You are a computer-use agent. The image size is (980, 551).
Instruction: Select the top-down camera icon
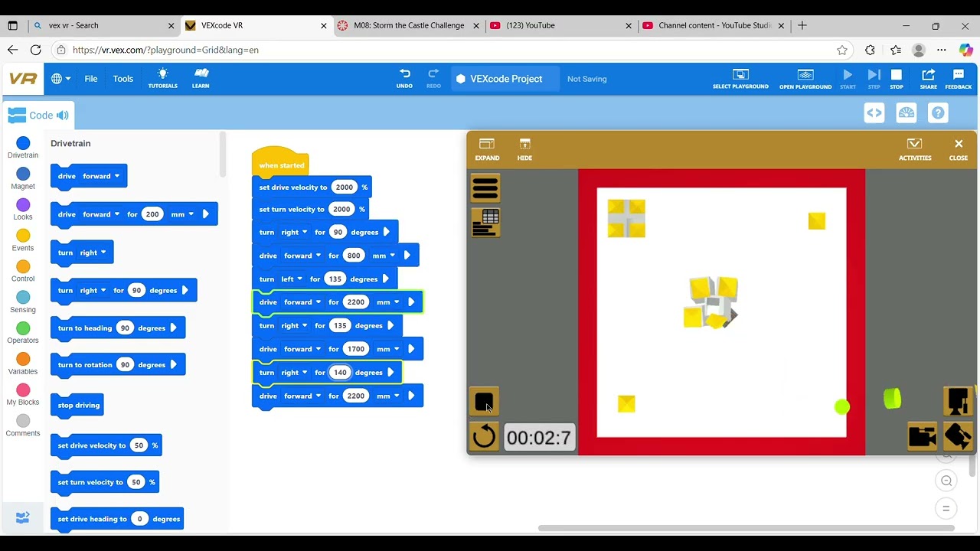click(958, 401)
